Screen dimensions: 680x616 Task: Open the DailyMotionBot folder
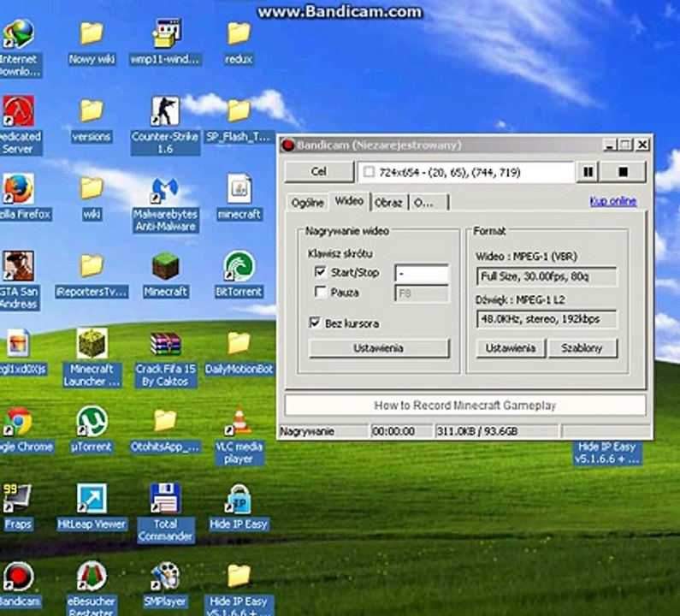(239, 344)
